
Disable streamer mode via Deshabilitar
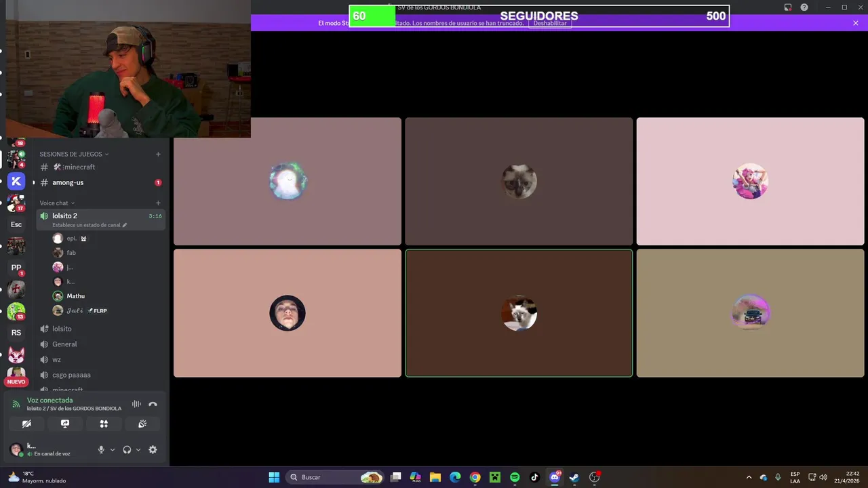pos(550,23)
